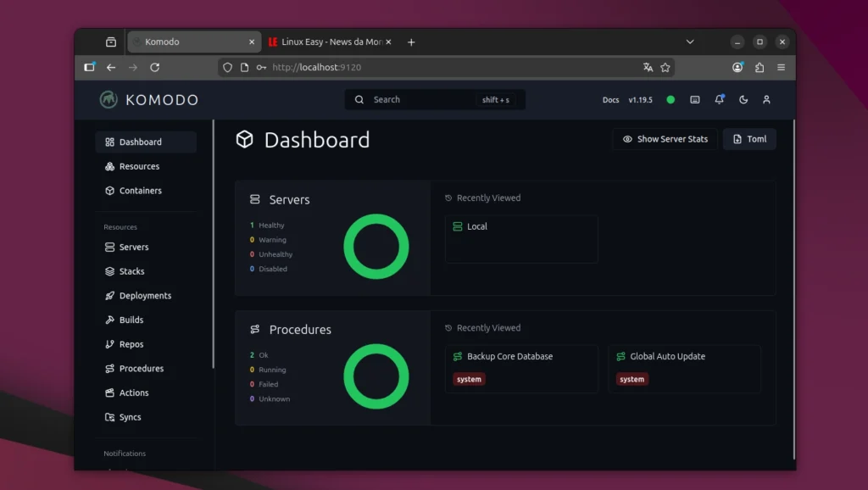This screenshot has width=868, height=490.
Task: Open Dashboard using its sidebar icon
Action: coord(108,142)
